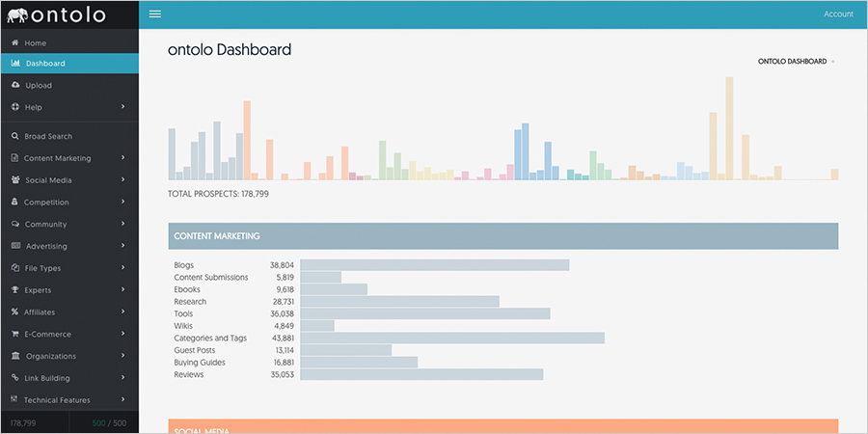Click the Broad Search magnifier icon
868x434 pixels.
point(14,136)
